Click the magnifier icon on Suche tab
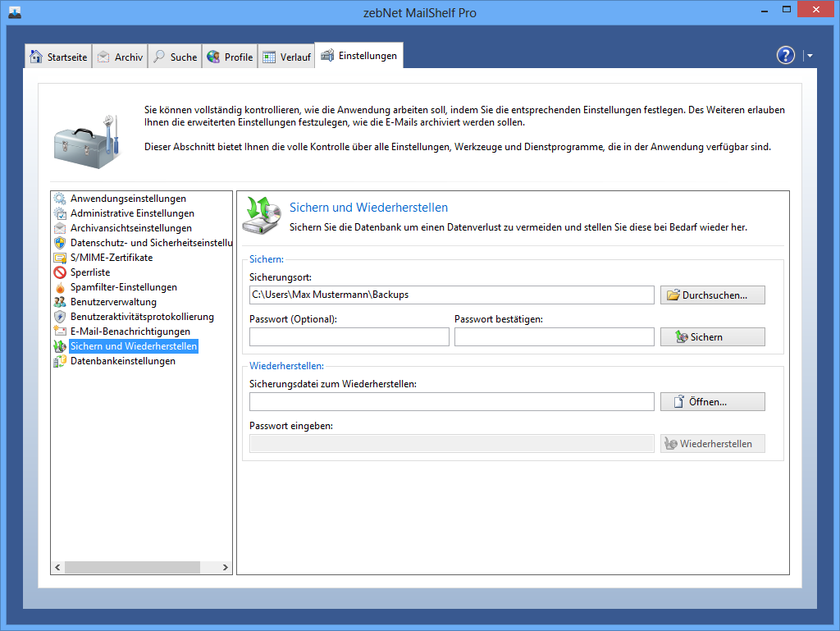 coord(159,57)
